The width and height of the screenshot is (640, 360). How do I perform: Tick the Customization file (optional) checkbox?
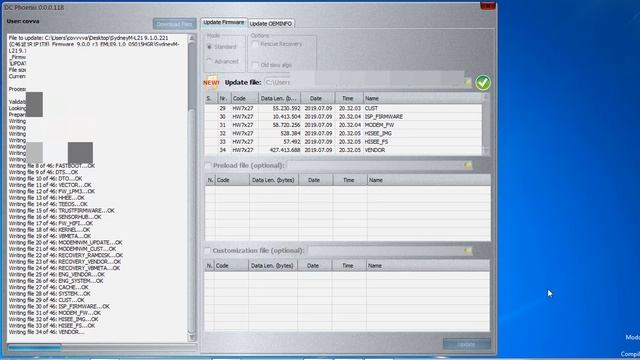208,251
